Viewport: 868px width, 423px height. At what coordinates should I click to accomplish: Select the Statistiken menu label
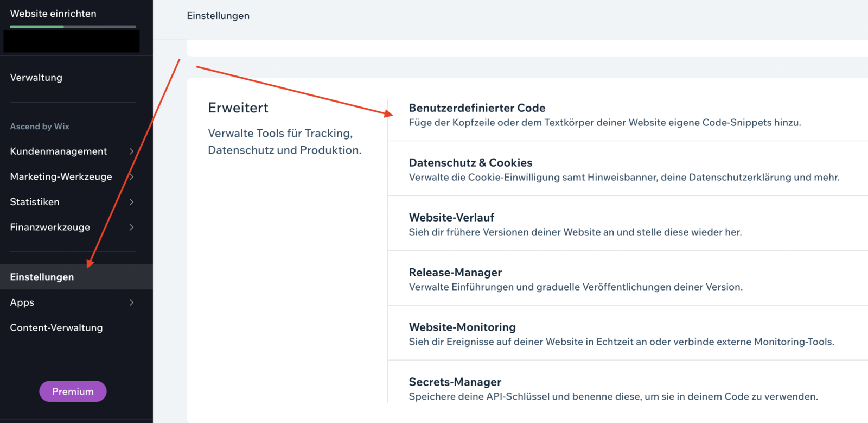[x=35, y=202]
